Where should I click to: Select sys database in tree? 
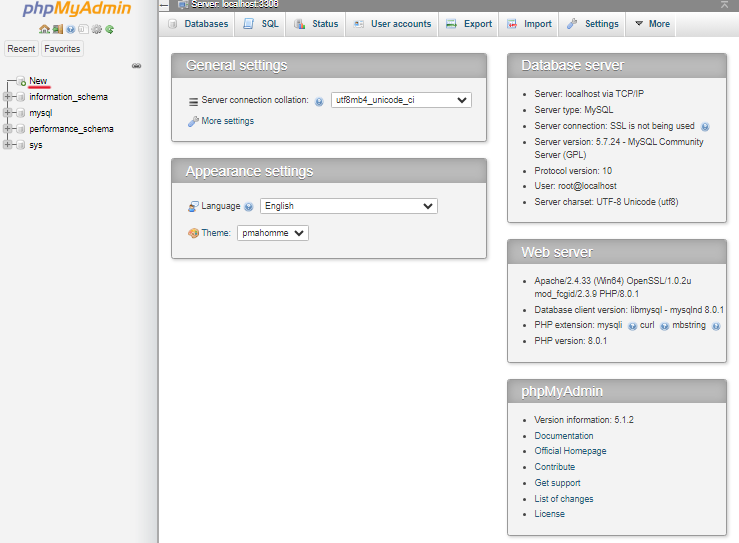point(36,145)
